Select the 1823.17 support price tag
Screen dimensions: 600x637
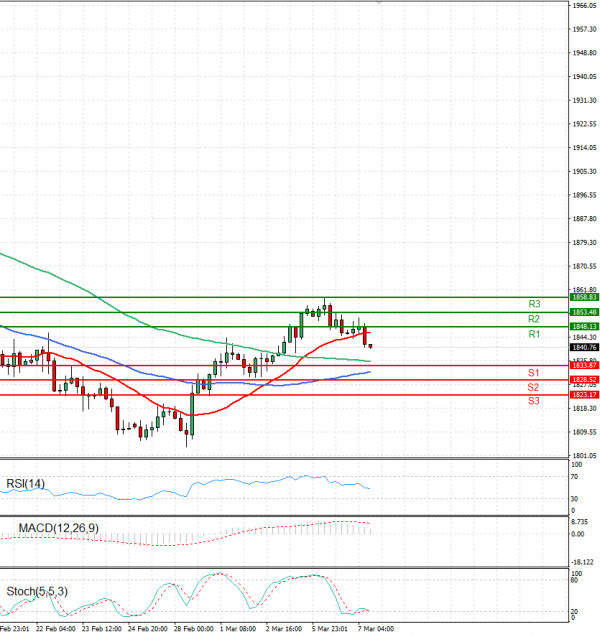click(584, 395)
